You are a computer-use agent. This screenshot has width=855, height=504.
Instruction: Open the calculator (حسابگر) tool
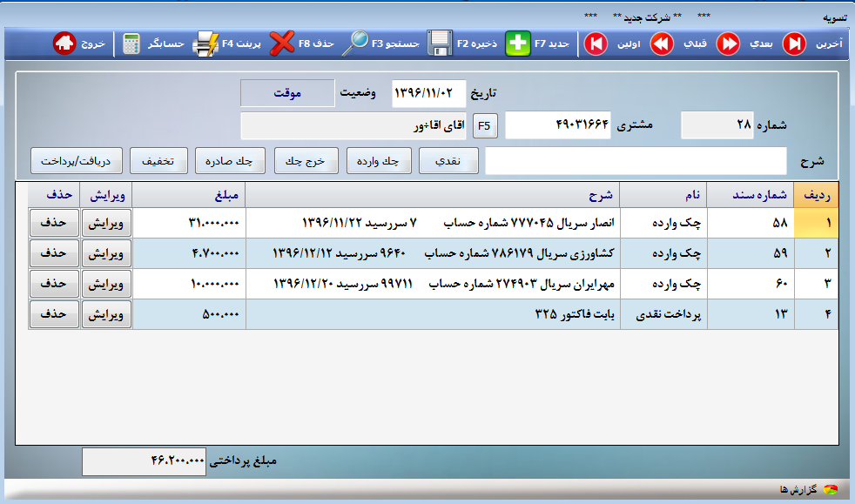coord(131,44)
